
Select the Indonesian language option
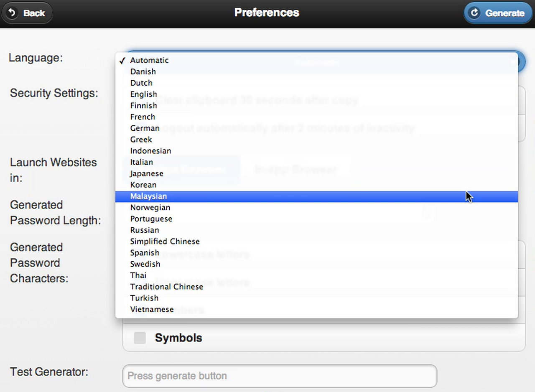pos(150,150)
